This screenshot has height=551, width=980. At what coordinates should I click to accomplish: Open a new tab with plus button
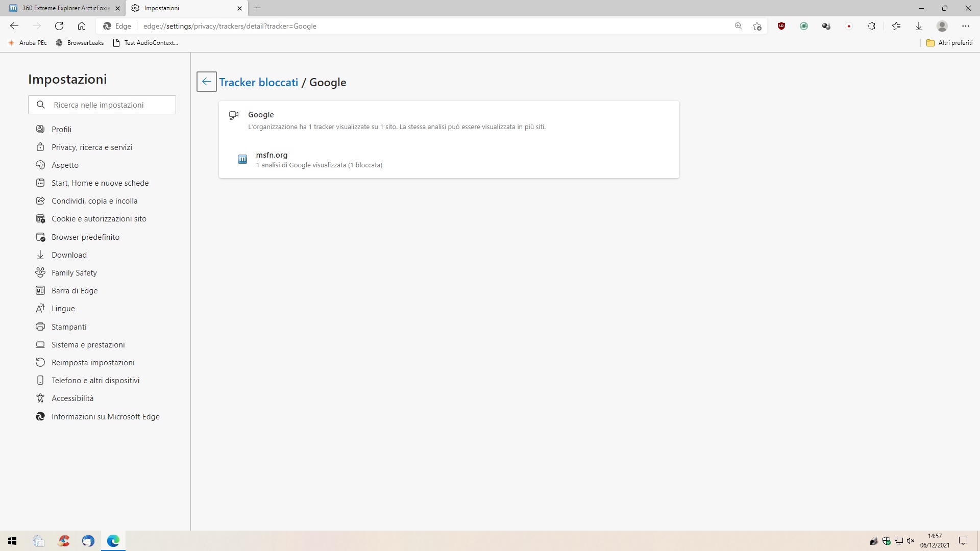257,8
